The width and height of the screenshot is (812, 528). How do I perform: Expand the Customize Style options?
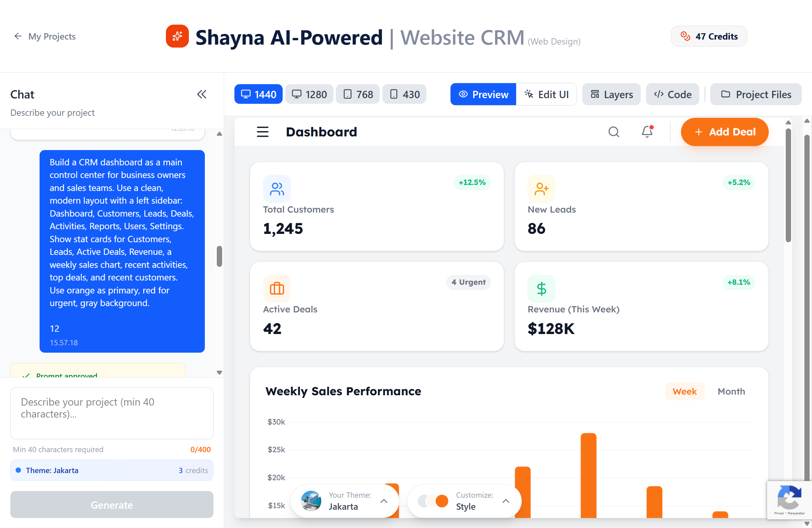point(506,501)
